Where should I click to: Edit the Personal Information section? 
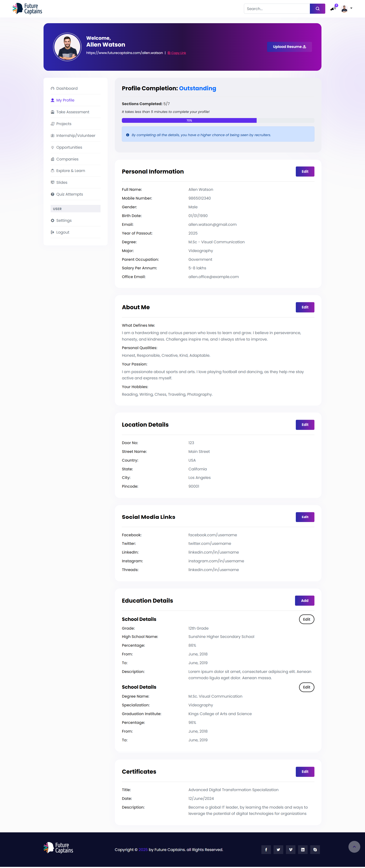coord(305,171)
